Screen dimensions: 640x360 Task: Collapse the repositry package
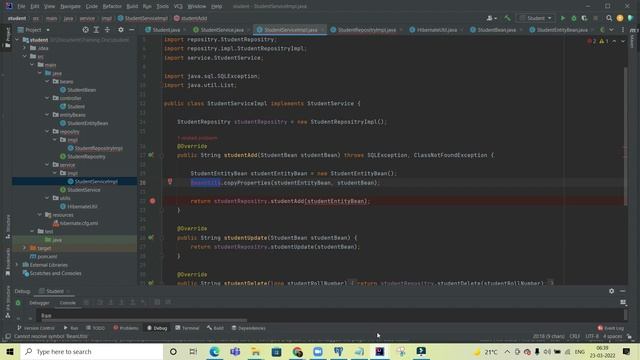(x=47, y=131)
